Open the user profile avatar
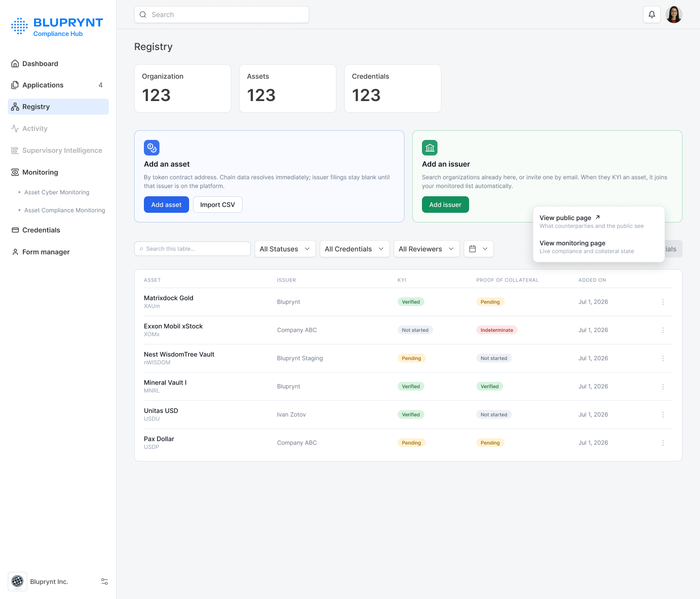Viewport: 700px width, 599px height. tap(674, 15)
